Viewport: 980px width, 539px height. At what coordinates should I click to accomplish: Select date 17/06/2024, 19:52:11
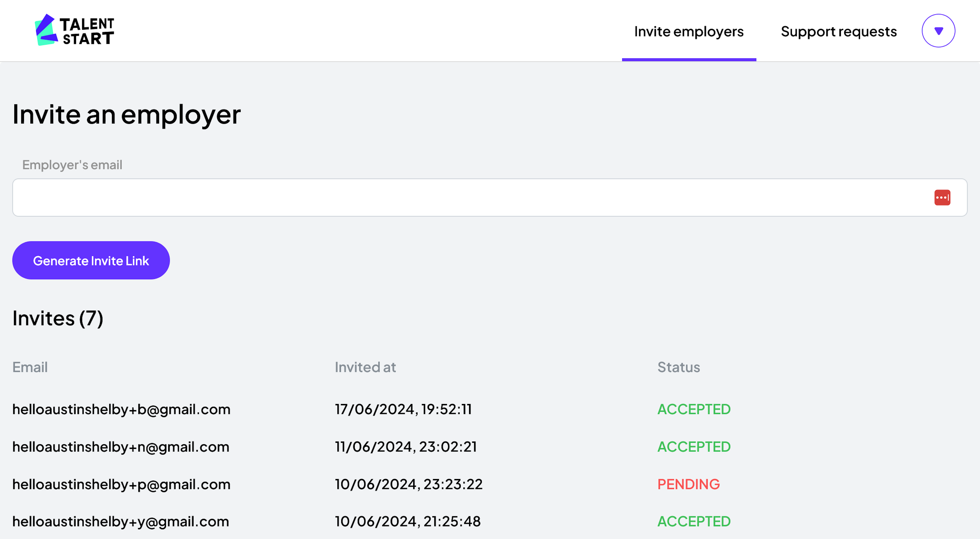(403, 409)
